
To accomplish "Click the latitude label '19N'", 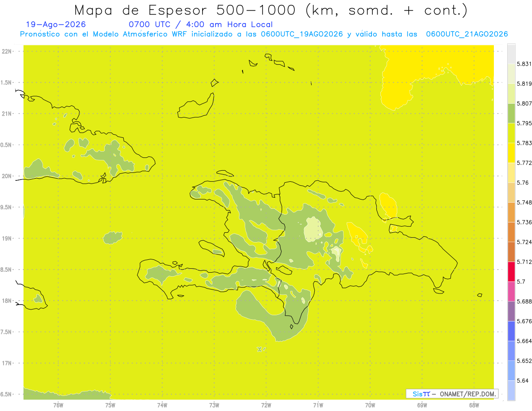I will point(7,238).
